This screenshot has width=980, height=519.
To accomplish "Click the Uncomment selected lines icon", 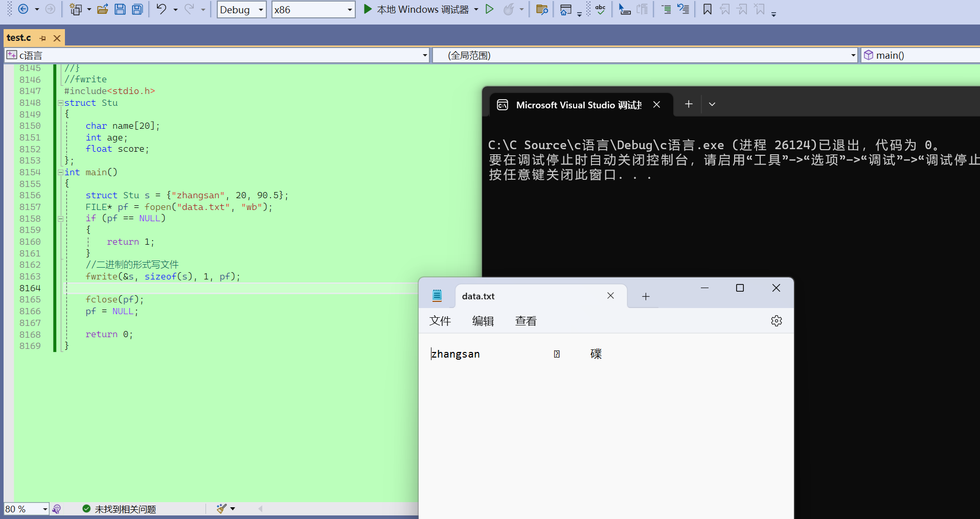I will [x=683, y=9].
